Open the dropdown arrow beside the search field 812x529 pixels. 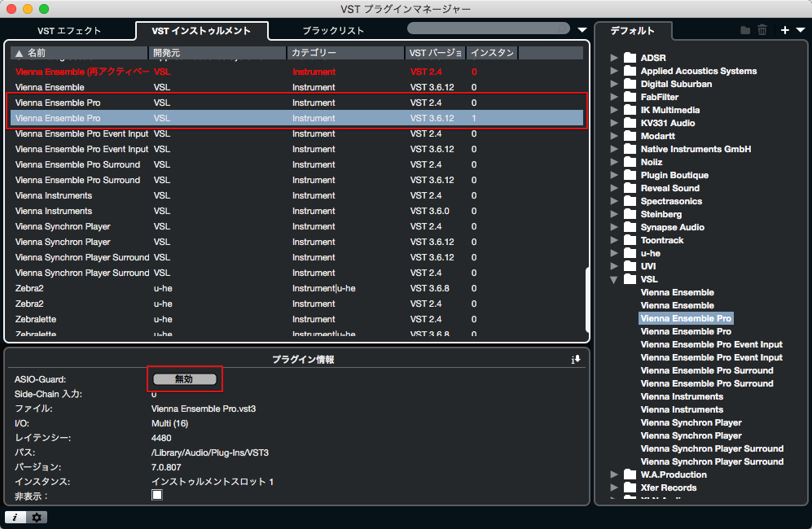point(582,29)
